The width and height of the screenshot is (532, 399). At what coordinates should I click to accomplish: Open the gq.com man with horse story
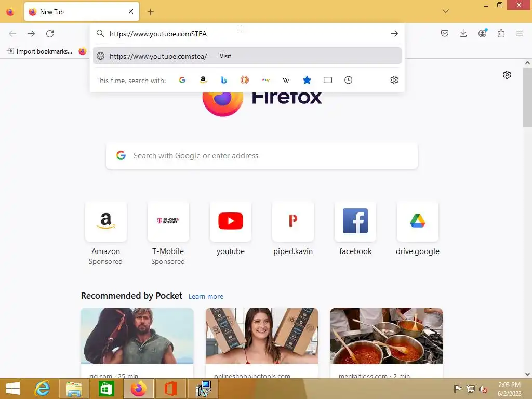pos(137,343)
